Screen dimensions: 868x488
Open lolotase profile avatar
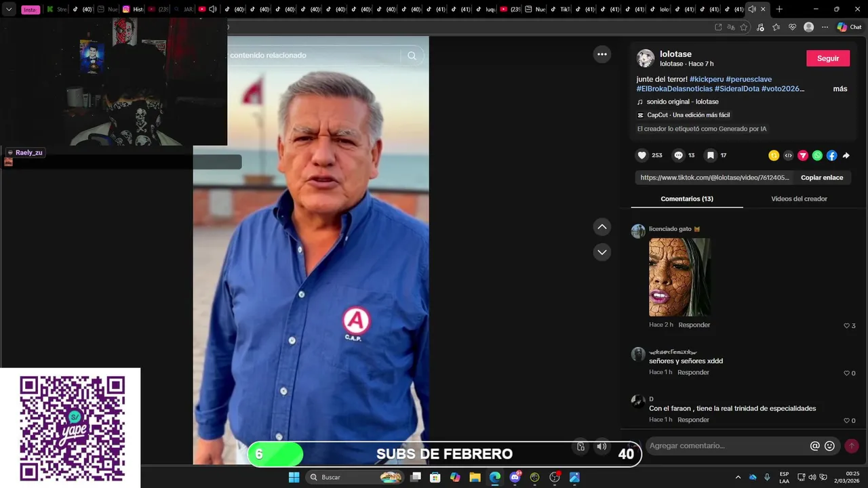(646, 58)
